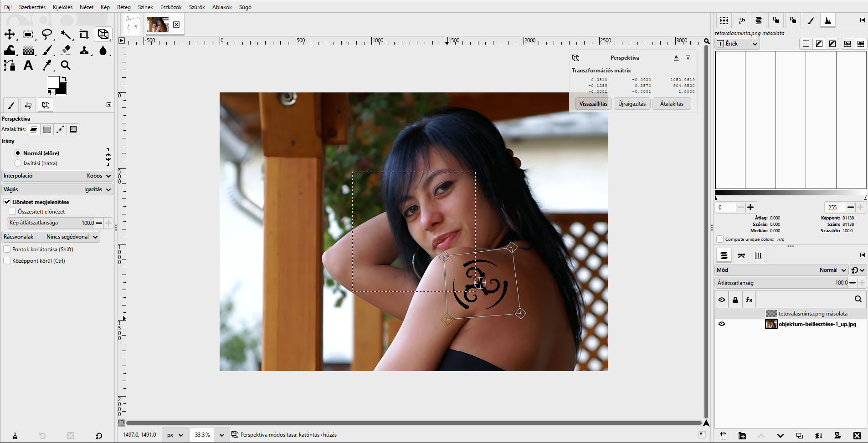Select Javítási (hátra) radio button
This screenshot has height=443, width=868.
coord(18,163)
